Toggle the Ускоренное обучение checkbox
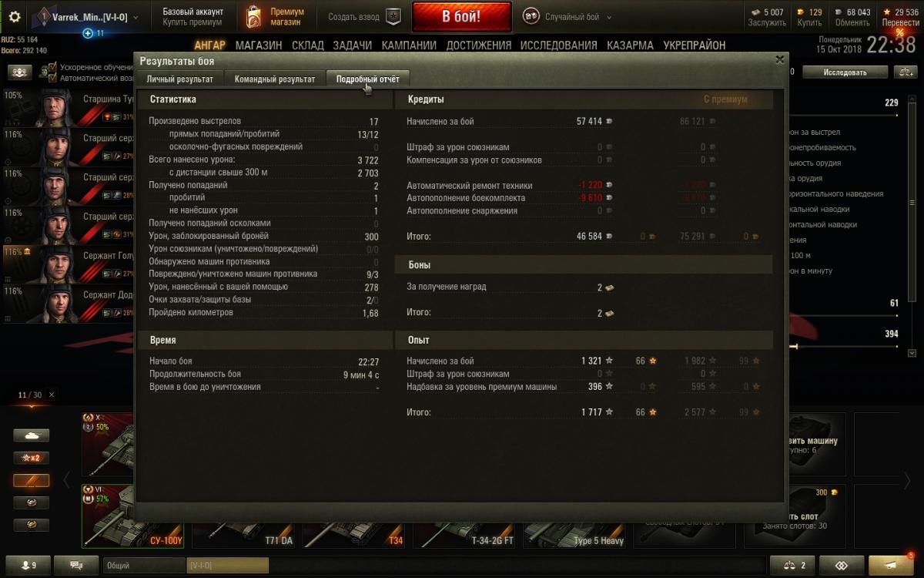The image size is (924, 578). click(53, 67)
